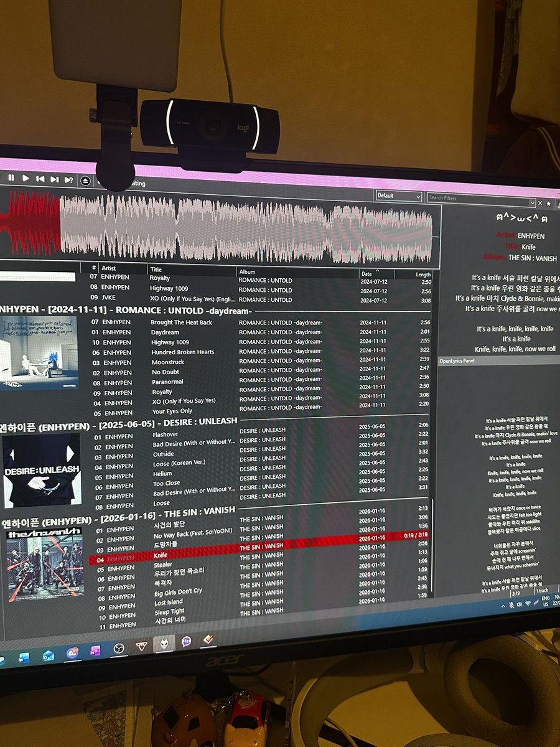Select the track Brought The Heat Back
The image size is (560, 747).
[181, 322]
